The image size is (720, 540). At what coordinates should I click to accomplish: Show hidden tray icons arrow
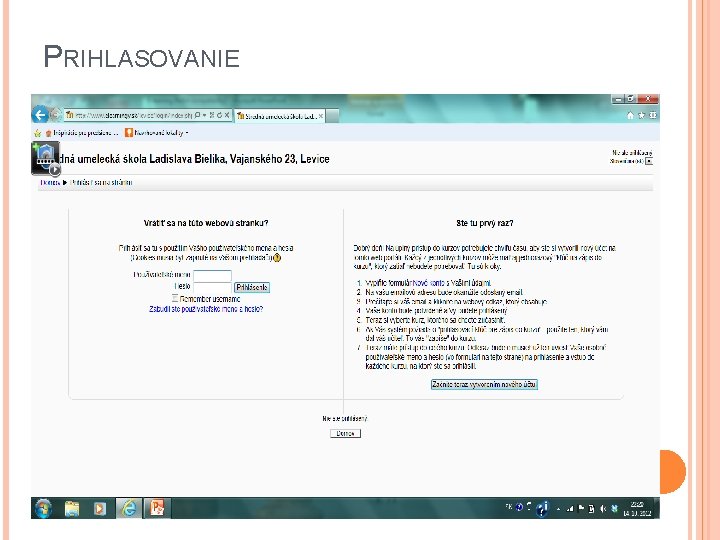pos(558,509)
